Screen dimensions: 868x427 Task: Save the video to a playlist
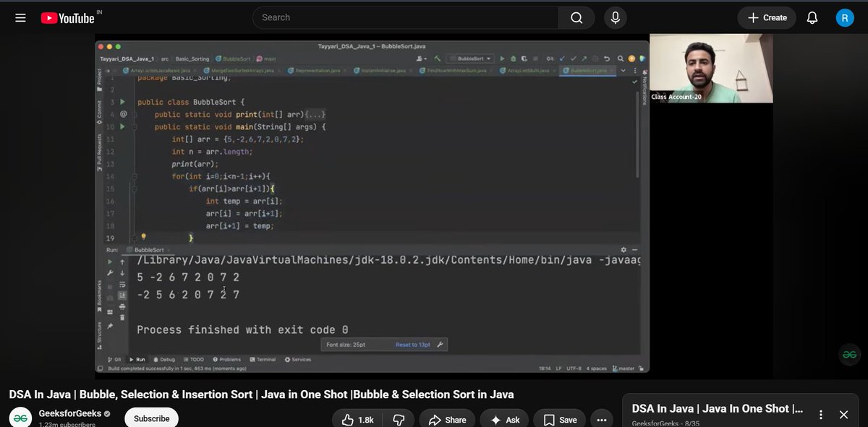click(560, 419)
